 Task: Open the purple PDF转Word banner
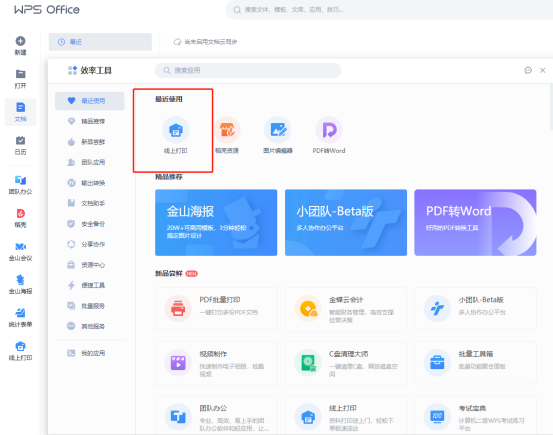475,223
